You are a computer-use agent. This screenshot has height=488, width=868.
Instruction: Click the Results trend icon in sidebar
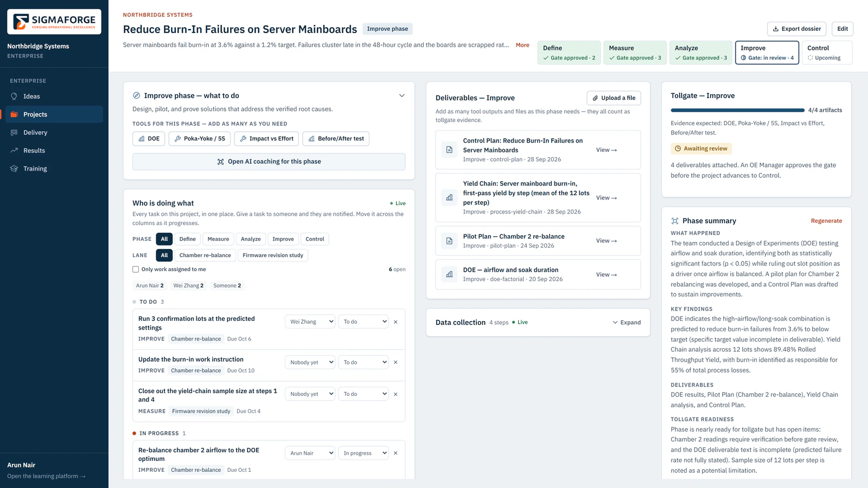click(x=14, y=151)
